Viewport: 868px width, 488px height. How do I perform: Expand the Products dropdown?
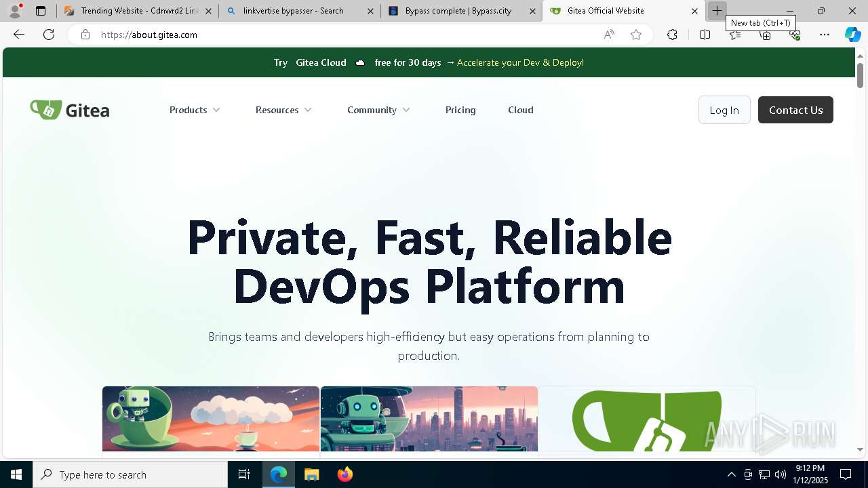click(x=195, y=110)
